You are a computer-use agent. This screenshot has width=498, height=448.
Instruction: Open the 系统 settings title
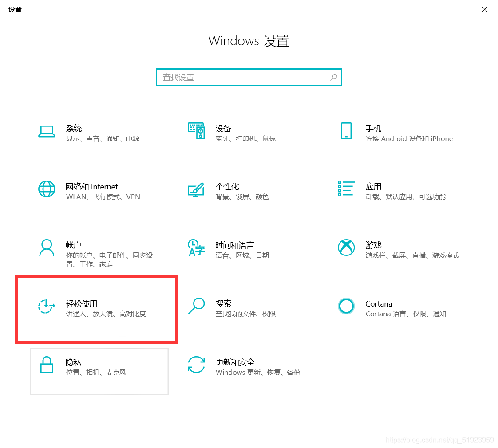(74, 128)
